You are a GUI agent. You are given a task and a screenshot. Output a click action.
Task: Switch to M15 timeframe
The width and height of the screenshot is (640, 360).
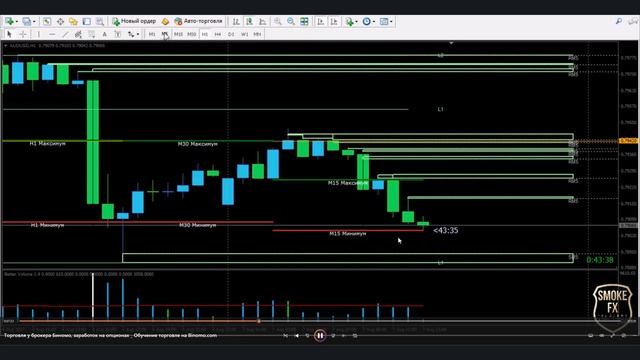[178, 34]
